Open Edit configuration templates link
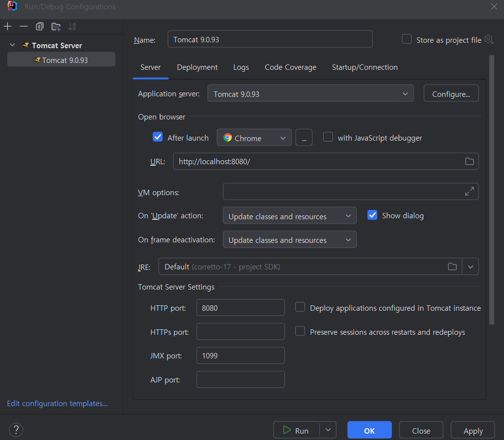 tap(57, 403)
